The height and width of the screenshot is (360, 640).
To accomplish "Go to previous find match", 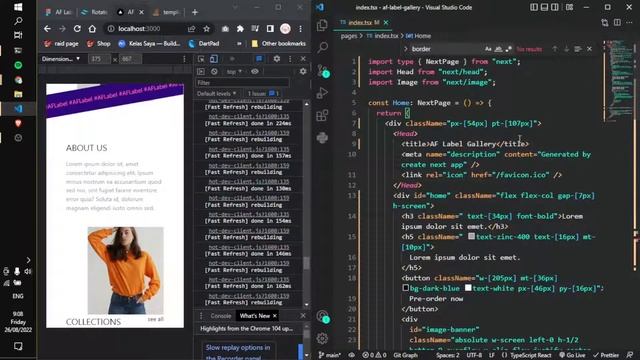I will pyautogui.click(x=555, y=49).
